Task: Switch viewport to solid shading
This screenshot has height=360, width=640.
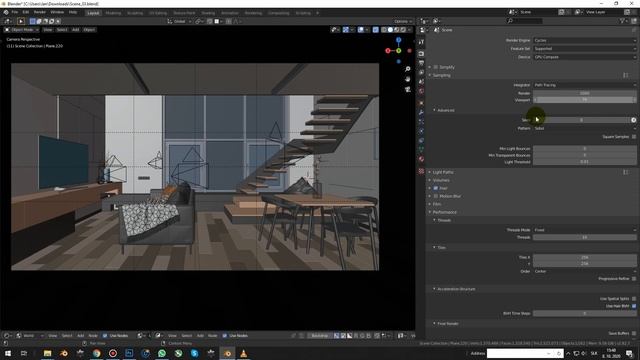Action: pyautogui.click(x=390, y=30)
